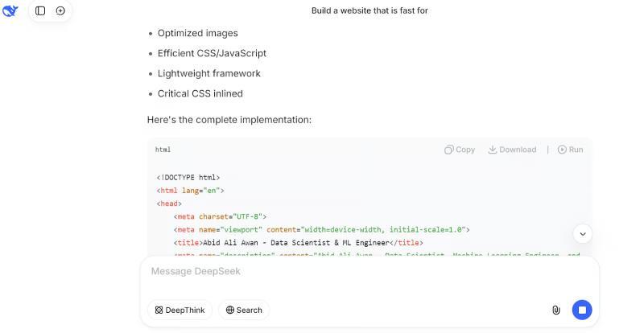
Task: Toggle web Search mode
Action: (x=244, y=310)
